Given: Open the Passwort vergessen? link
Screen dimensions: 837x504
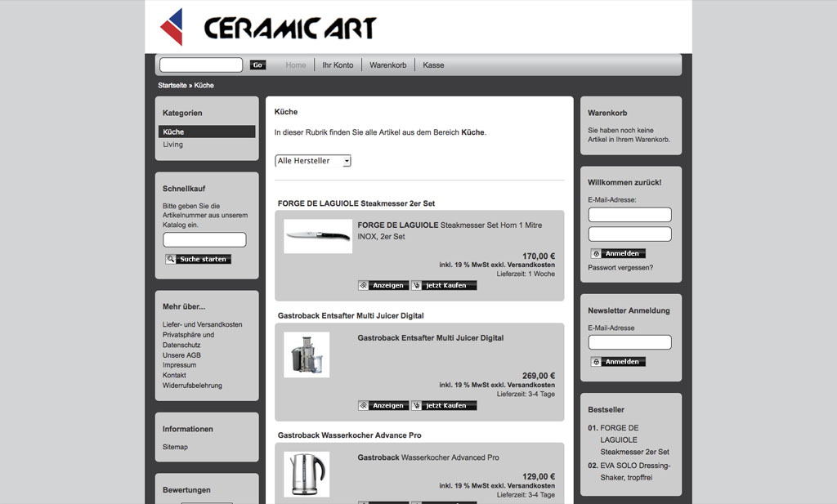Looking at the screenshot, I should pyautogui.click(x=620, y=268).
